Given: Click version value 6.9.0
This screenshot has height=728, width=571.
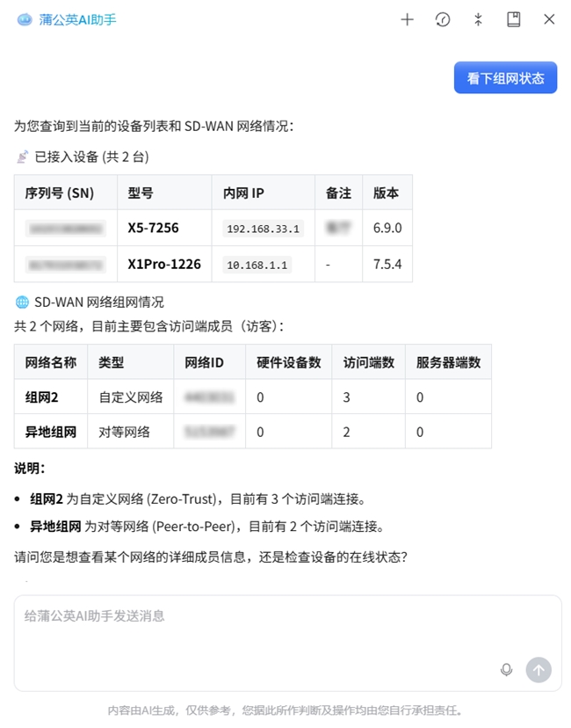Looking at the screenshot, I should pyautogui.click(x=387, y=228).
